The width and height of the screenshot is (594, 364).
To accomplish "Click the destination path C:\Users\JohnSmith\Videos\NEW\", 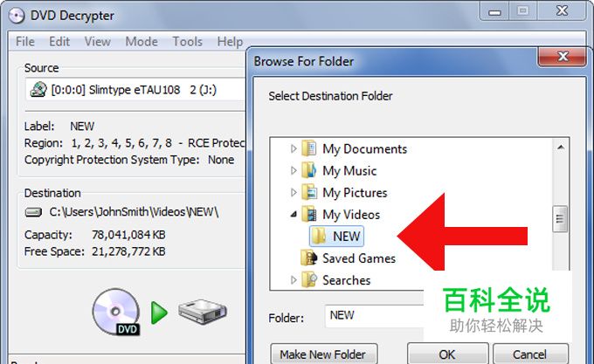I will click(x=135, y=212).
